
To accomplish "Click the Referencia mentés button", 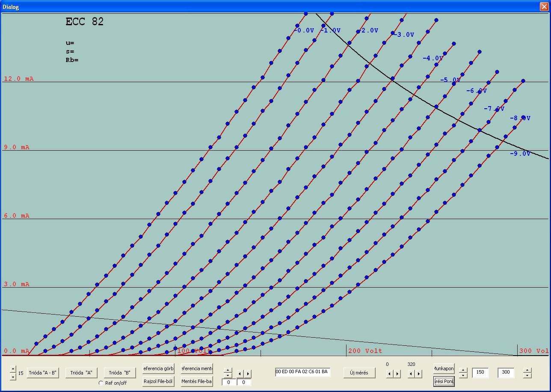I will point(197,368).
